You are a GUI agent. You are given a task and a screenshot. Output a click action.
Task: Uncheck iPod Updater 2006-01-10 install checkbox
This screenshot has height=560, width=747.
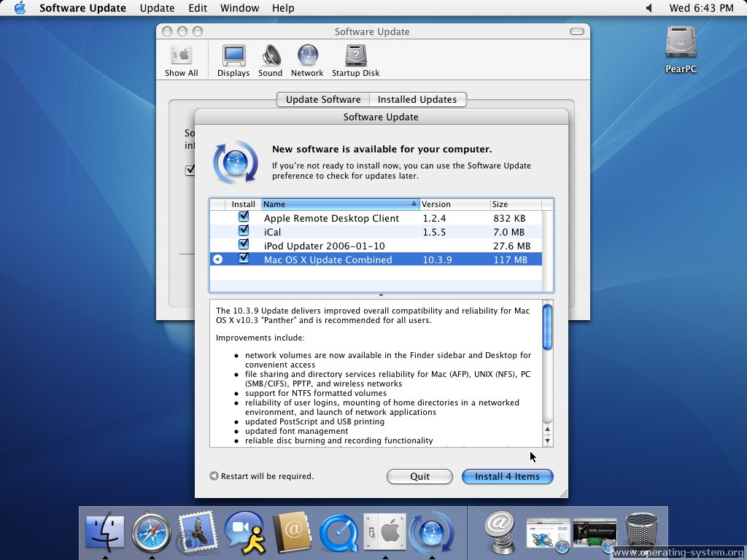[244, 245]
